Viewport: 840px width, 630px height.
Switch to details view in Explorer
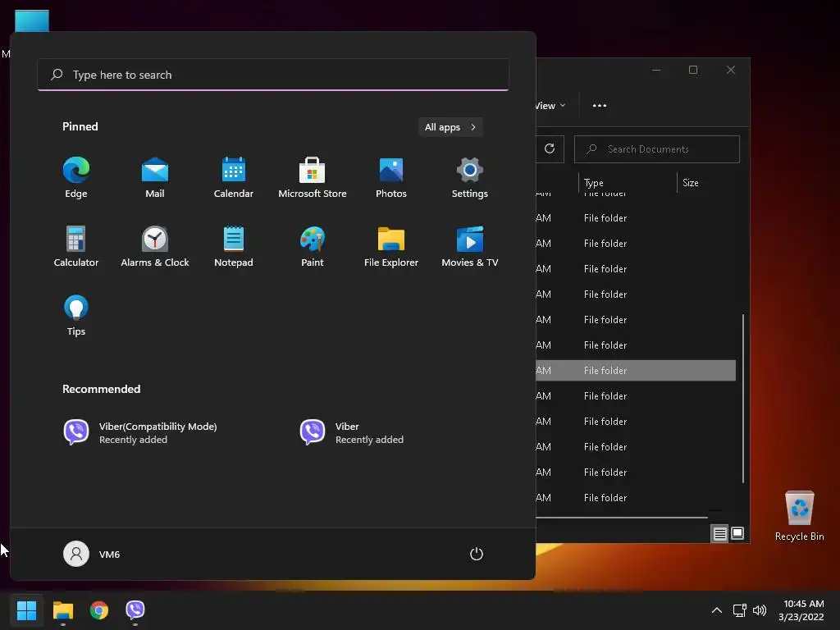point(719,533)
